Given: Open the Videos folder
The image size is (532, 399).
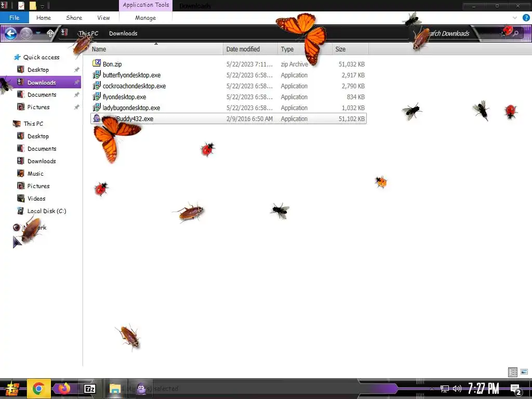Looking at the screenshot, I should coord(36,199).
